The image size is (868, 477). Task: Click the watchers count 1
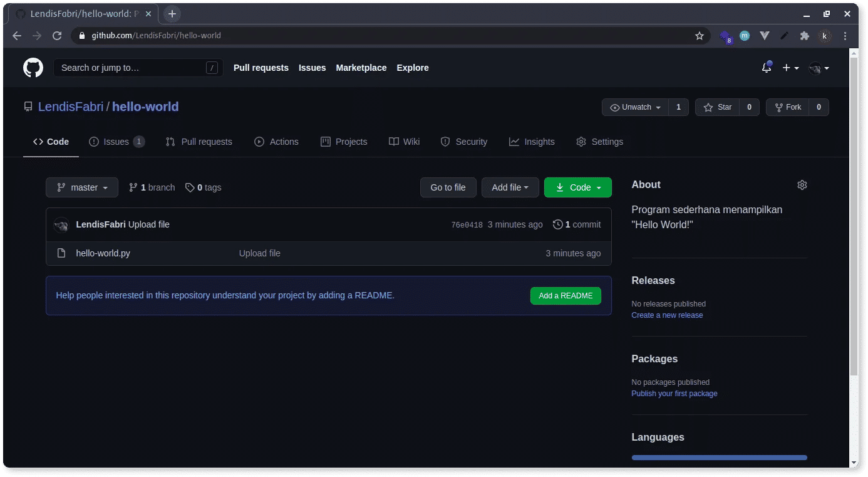tap(678, 107)
